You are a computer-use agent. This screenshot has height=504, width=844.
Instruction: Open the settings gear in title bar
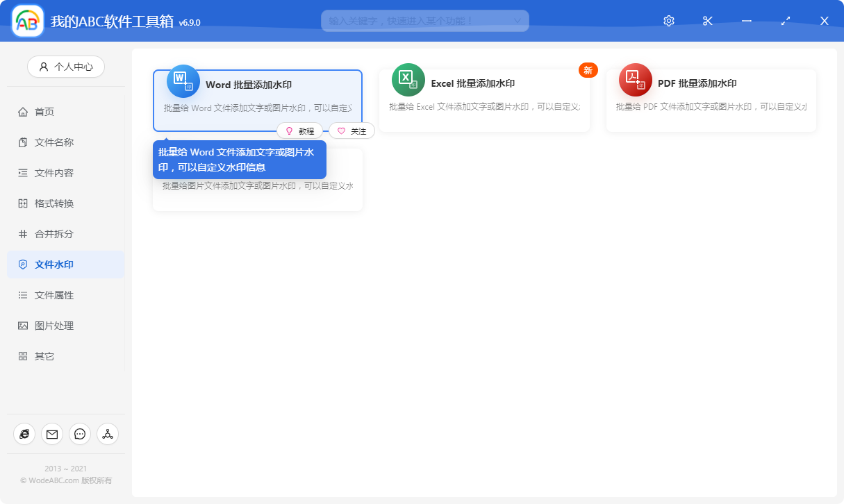[668, 21]
